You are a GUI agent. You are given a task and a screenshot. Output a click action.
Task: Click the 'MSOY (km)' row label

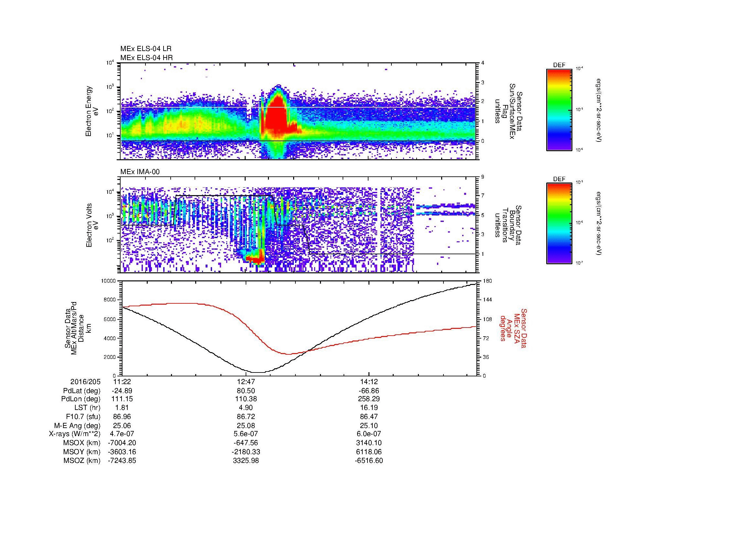click(82, 452)
